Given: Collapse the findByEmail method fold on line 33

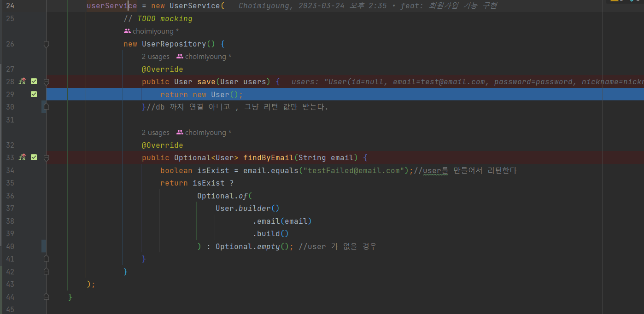Looking at the screenshot, I should click(x=46, y=158).
